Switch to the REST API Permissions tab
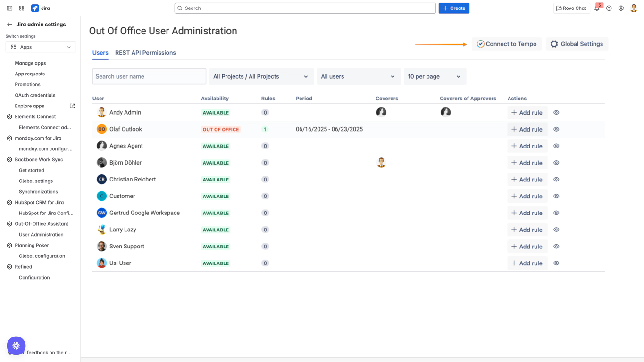The width and height of the screenshot is (644, 362). [x=145, y=53]
